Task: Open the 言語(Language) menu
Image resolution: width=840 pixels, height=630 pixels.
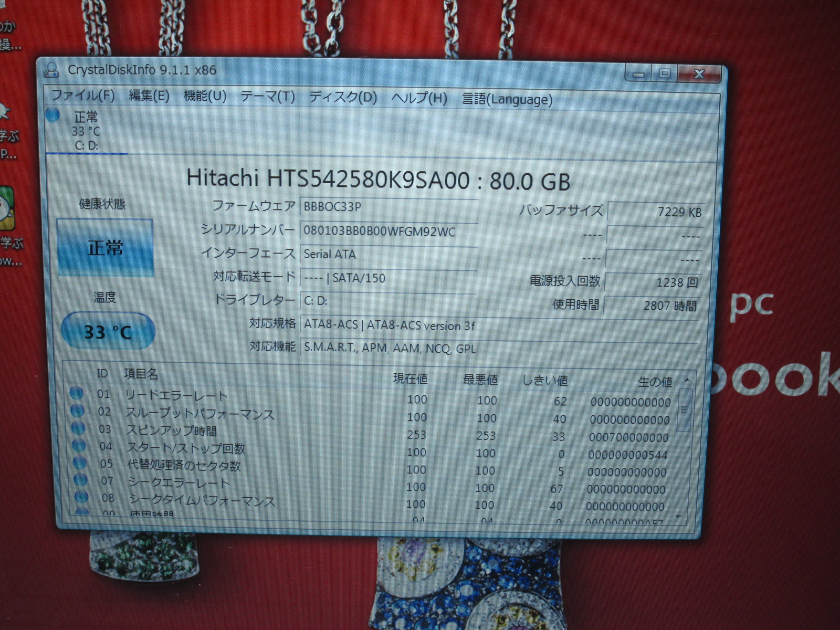Action: [507, 99]
